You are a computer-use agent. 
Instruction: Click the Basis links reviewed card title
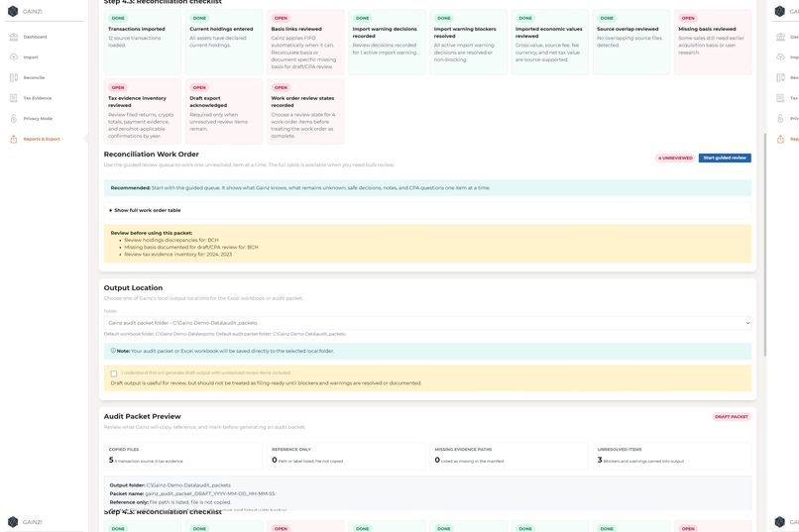point(296,29)
